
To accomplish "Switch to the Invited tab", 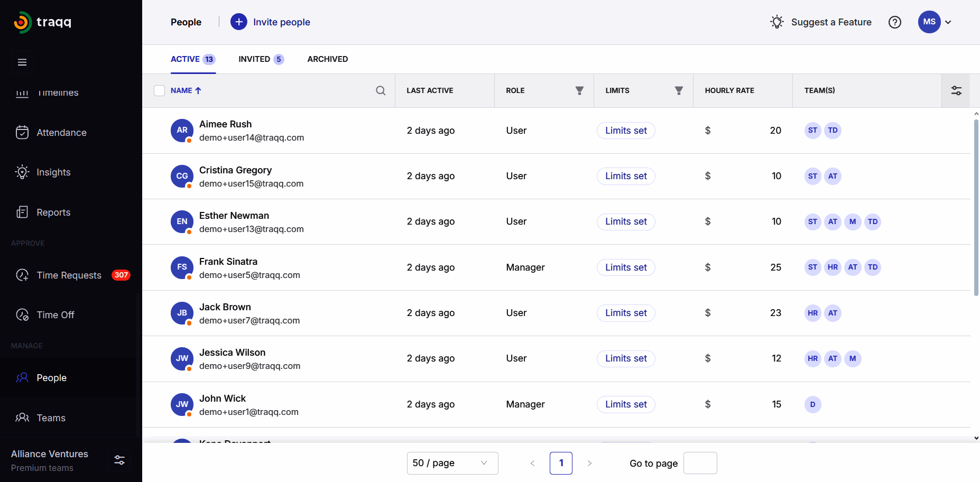I will [261, 59].
